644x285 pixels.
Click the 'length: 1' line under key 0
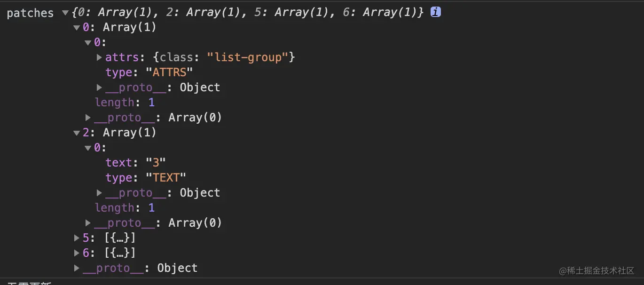click(x=125, y=103)
